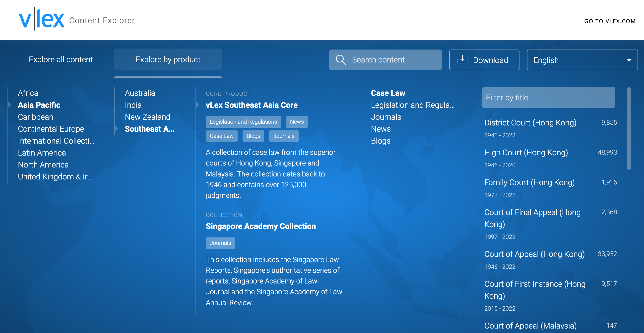Select North America region
Screen dimensions: 644x333
43,165
